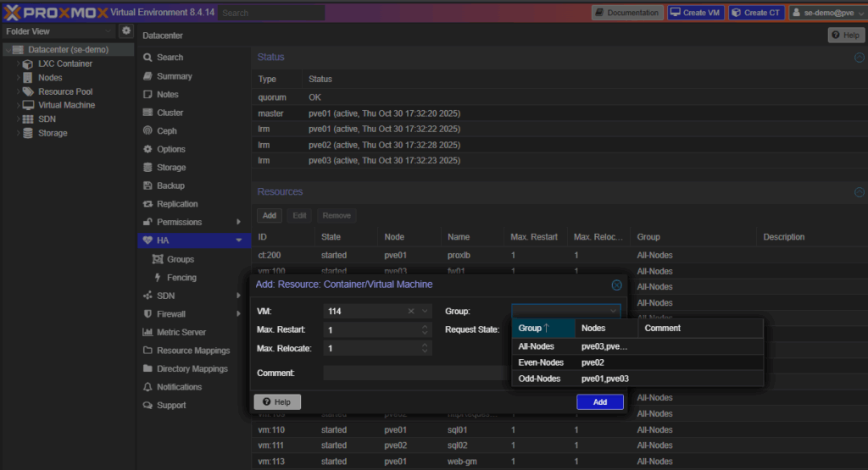Select the vm:110 sql01 row

pyautogui.click(x=559, y=429)
